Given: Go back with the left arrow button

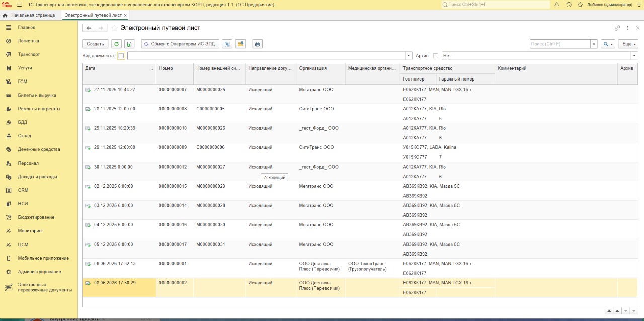Looking at the screenshot, I should (x=89, y=28).
